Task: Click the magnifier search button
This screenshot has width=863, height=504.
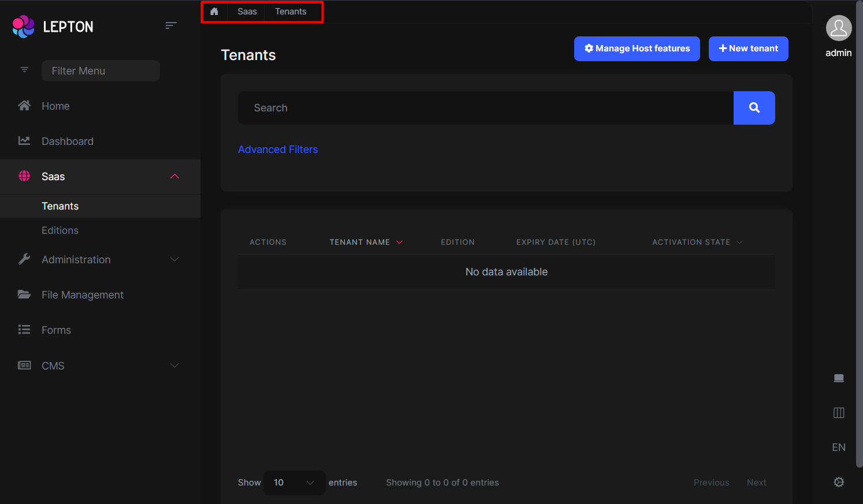Action: [x=754, y=108]
